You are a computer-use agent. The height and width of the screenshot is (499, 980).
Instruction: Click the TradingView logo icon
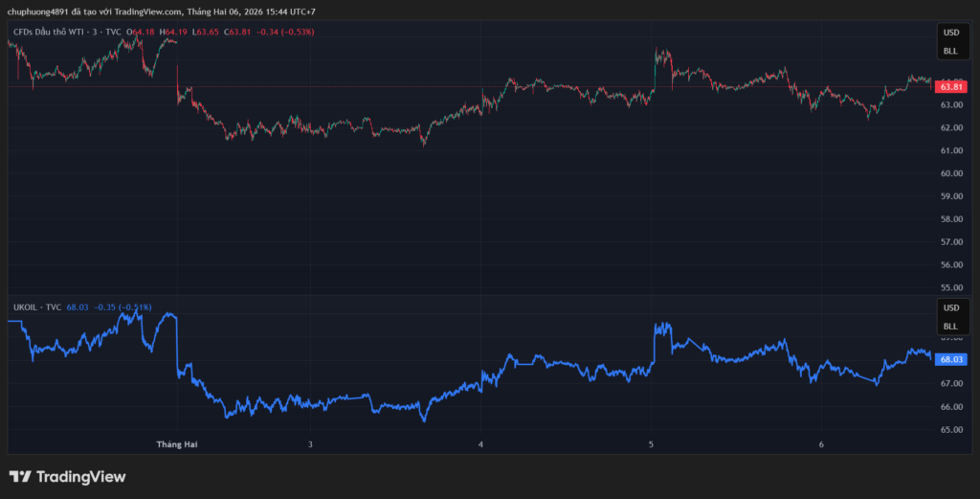point(18,477)
